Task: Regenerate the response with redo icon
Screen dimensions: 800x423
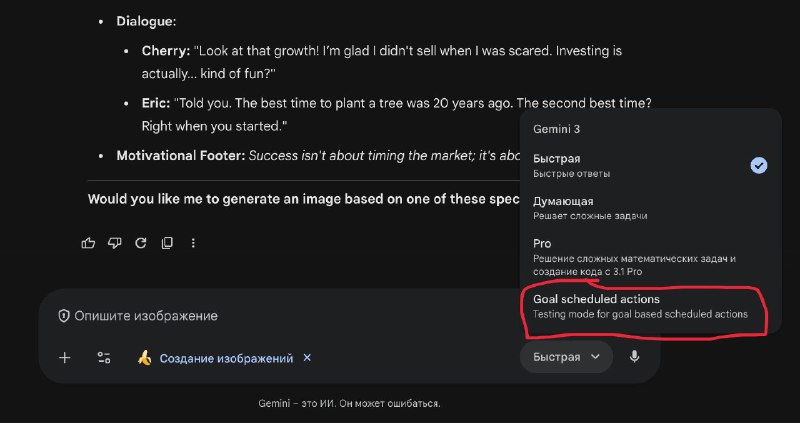Action: pyautogui.click(x=140, y=243)
